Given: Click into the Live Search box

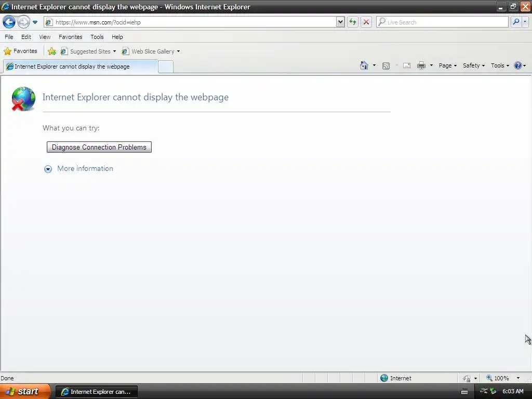Looking at the screenshot, I should (442, 22).
